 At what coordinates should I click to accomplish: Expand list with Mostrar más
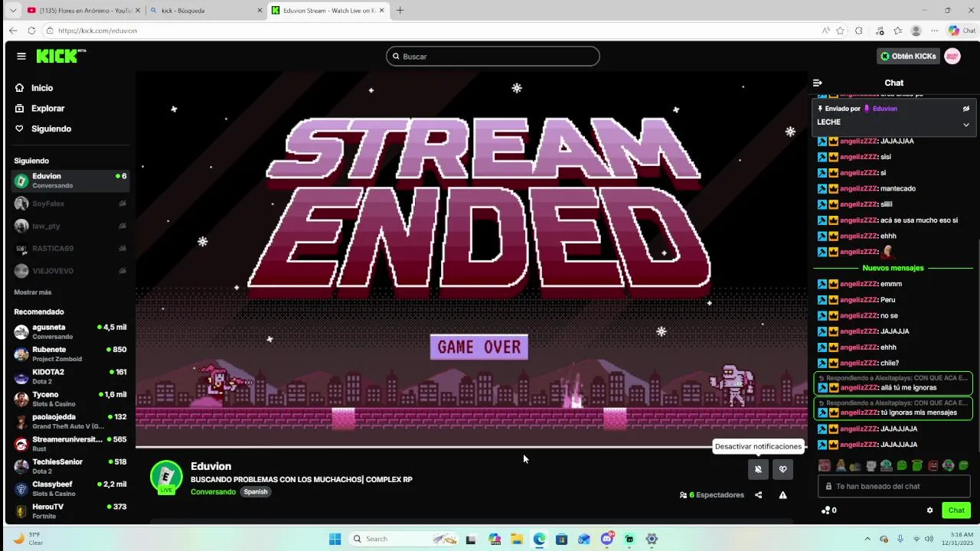coord(33,292)
